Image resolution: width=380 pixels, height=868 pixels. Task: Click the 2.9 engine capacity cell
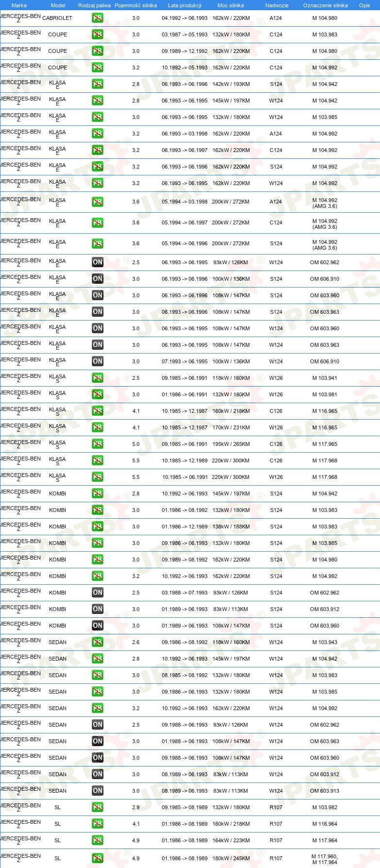pyautogui.click(x=136, y=807)
